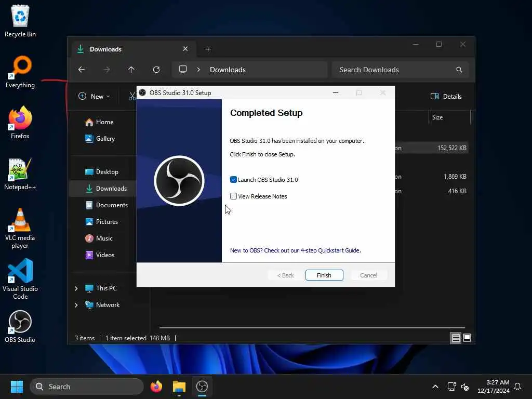
Task: Open the clock showing 3:27 AM 12/17/2024
Action: [x=494, y=387]
